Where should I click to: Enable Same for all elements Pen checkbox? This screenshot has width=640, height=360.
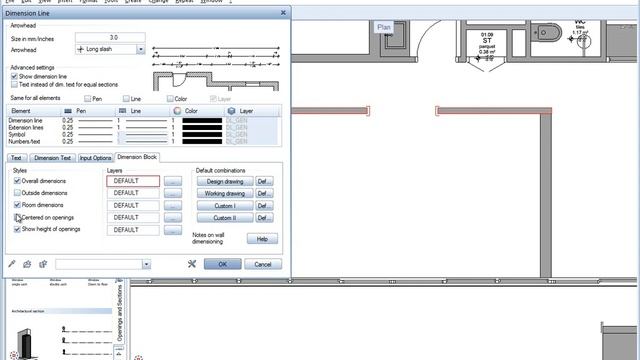(x=87, y=98)
